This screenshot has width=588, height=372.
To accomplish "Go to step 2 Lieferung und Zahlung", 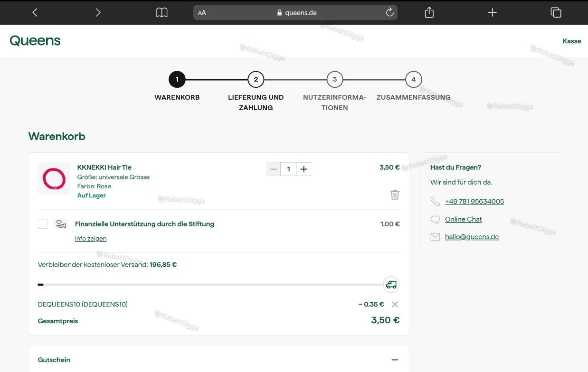I will pyautogui.click(x=256, y=79).
